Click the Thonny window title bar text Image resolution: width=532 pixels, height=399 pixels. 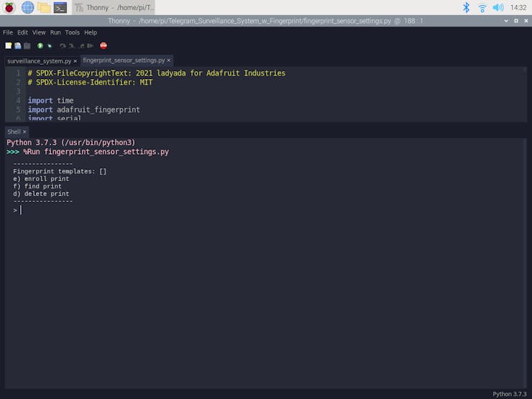pos(266,21)
